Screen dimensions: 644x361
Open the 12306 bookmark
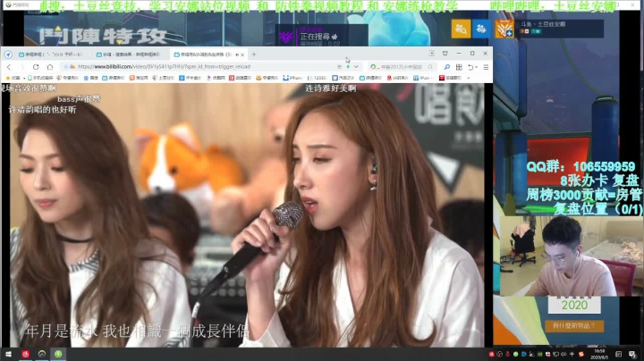[317, 78]
